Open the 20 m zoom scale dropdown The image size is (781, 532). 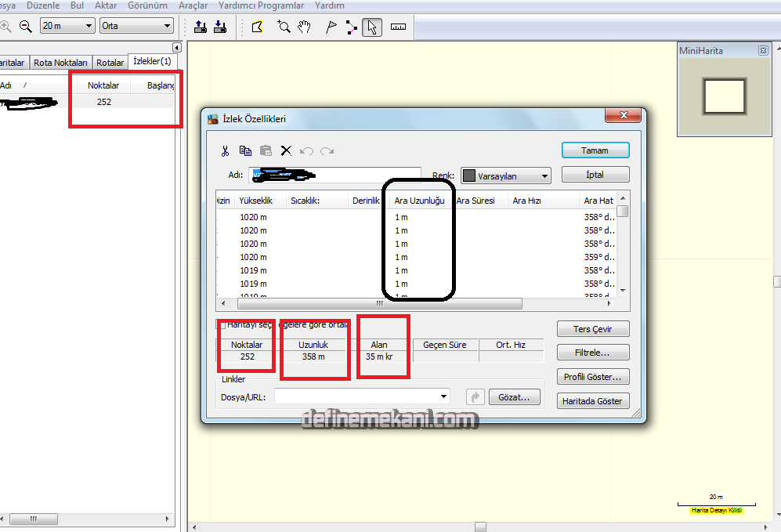67,26
